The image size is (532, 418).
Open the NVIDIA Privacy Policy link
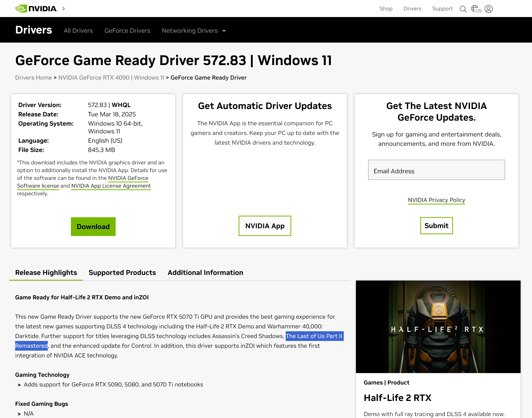(x=436, y=200)
